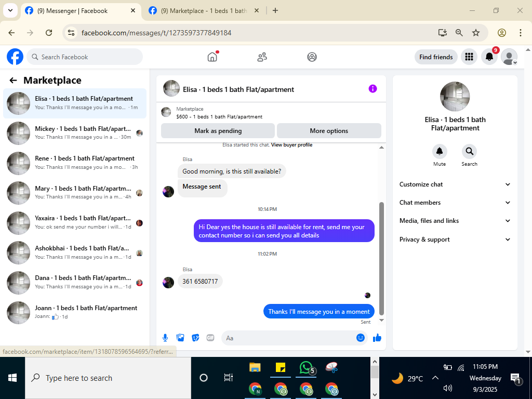
Task: Click Elisa's phone number message 361 6580717
Action: 200,282
